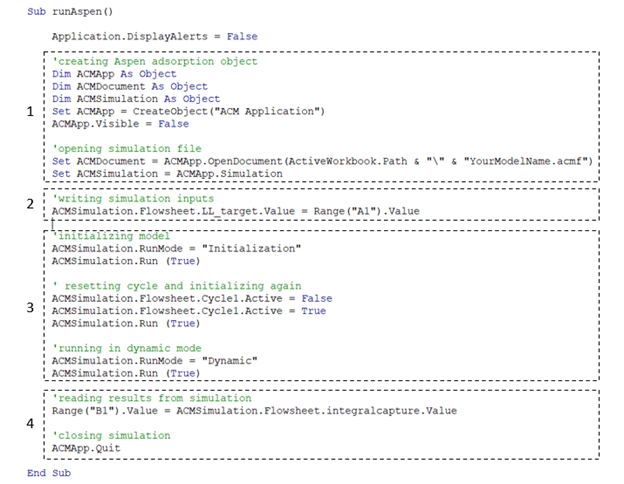Click the Range("B1").Value integralcapture line
Viewport: 624px width, 484px height.
254,411
